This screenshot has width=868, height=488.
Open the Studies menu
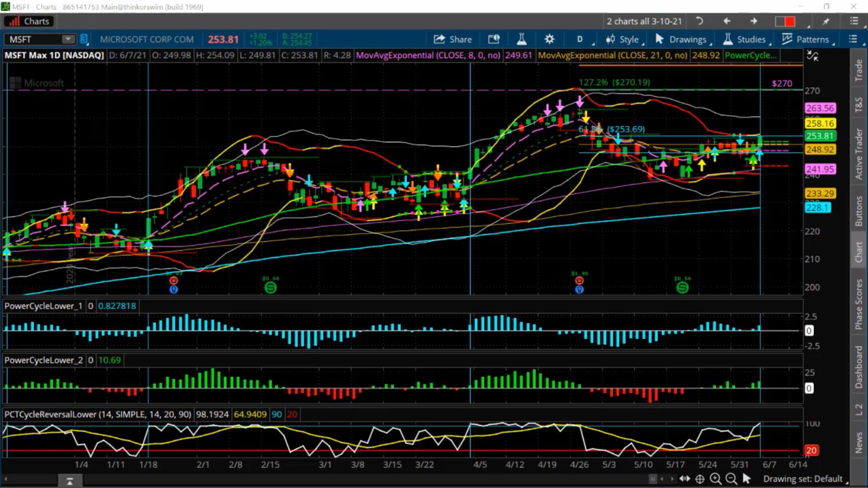[x=746, y=39]
